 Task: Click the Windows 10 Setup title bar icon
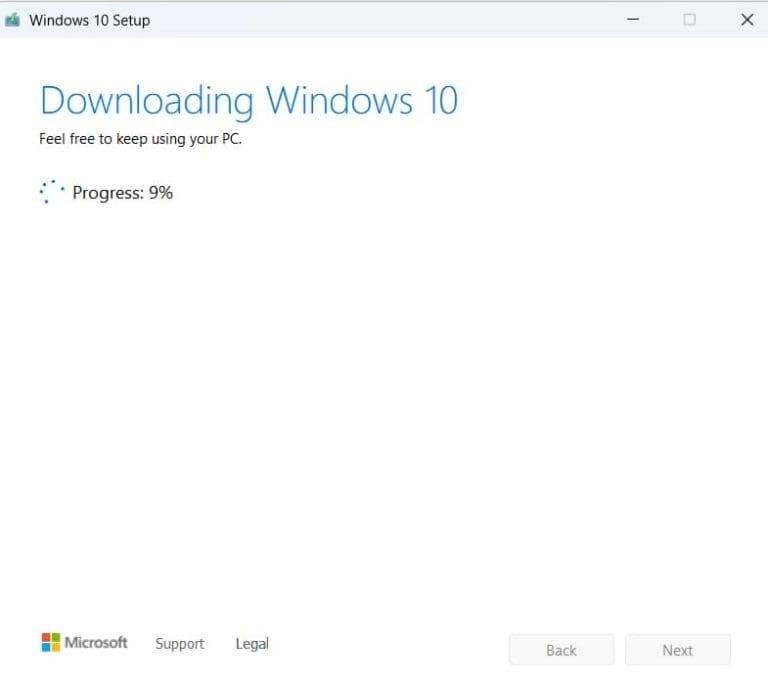pos(12,20)
